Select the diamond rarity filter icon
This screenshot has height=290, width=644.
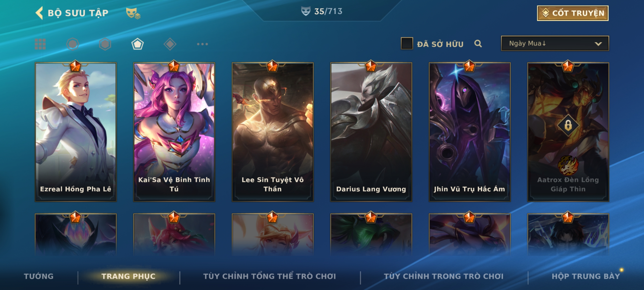click(x=170, y=44)
